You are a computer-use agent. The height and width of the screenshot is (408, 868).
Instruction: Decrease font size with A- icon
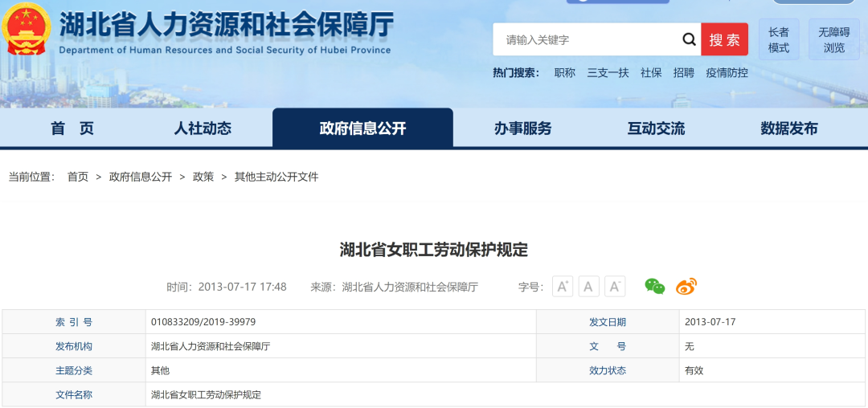(x=615, y=287)
